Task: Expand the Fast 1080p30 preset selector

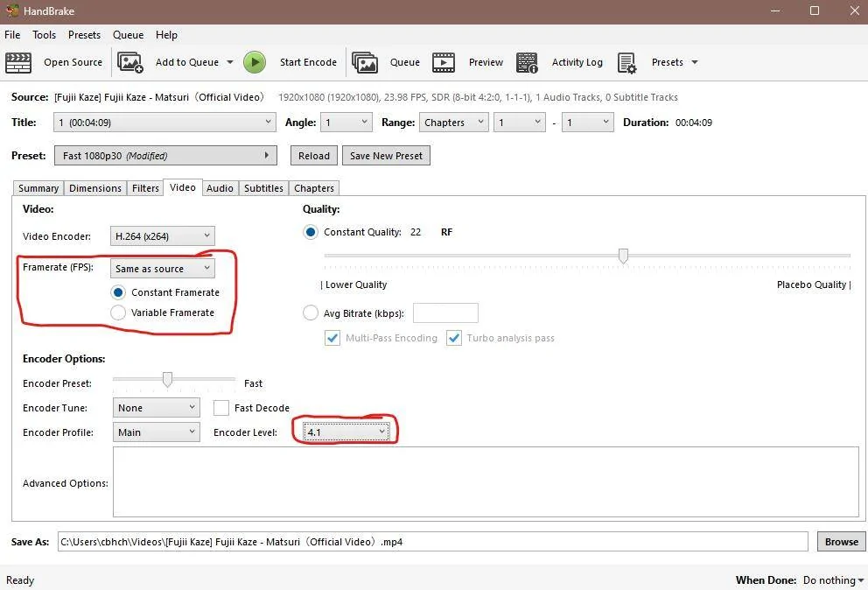Action: click(165, 156)
